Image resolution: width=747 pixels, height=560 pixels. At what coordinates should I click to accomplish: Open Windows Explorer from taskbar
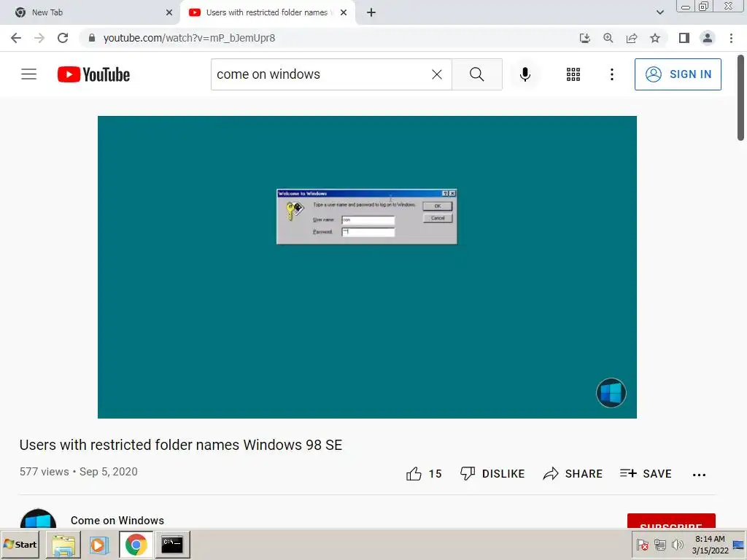63,545
